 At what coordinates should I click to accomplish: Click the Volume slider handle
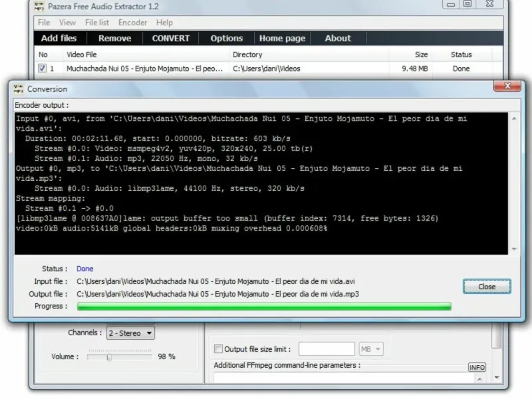[x=109, y=357]
